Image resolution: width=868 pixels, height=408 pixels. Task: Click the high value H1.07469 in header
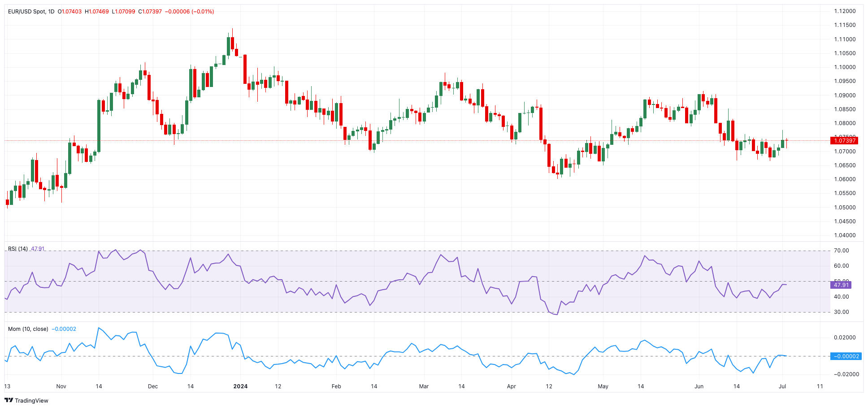[96, 11]
